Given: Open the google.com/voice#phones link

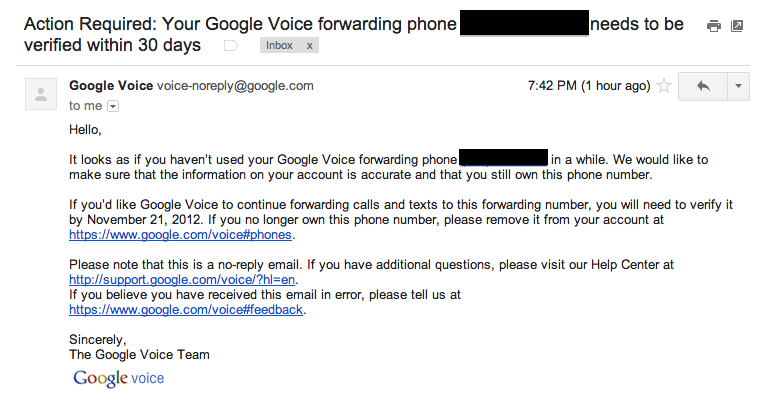Looking at the screenshot, I should 182,235.
